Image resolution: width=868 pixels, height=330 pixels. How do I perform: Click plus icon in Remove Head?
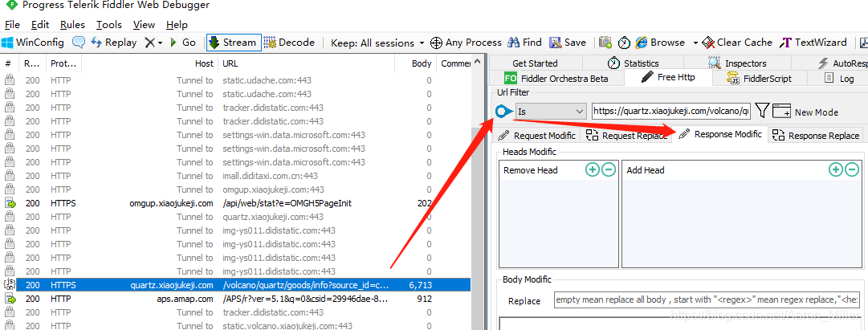point(593,170)
